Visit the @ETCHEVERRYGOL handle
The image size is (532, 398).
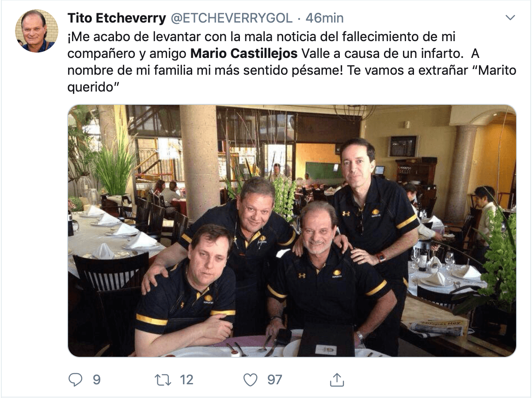(232, 18)
